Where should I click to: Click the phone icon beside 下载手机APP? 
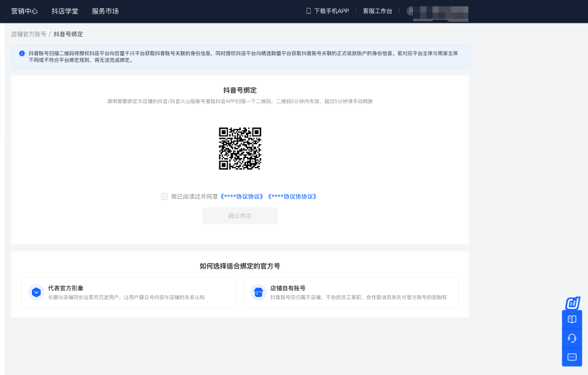pos(308,11)
